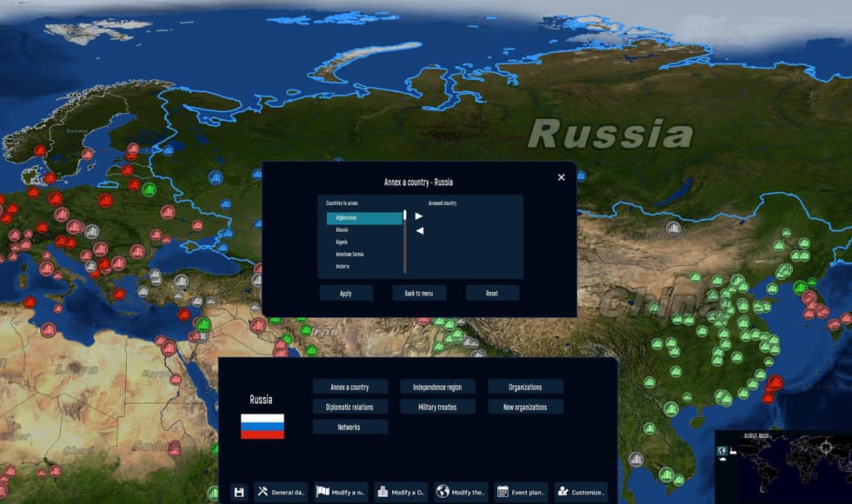
Task: Open General data hammer tools button
Action: [281, 492]
